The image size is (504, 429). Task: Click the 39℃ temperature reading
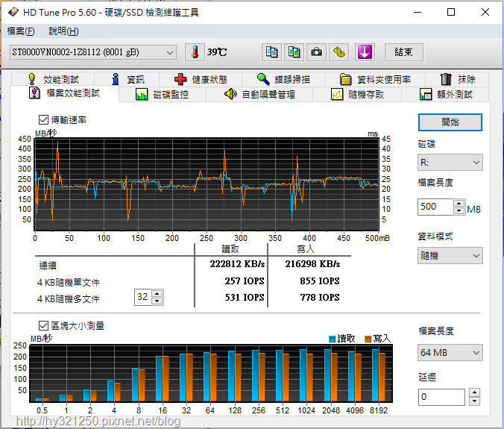(x=217, y=52)
